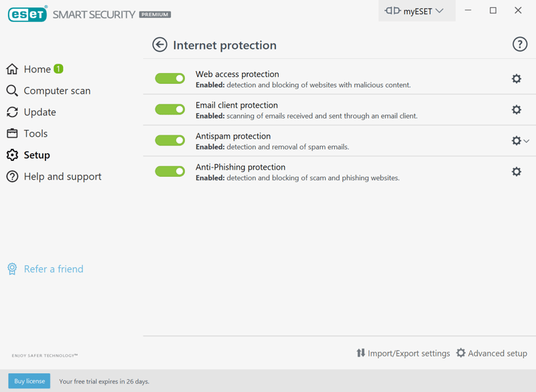Click the back arrow beside Internet protection
The width and height of the screenshot is (536, 392).
pos(159,45)
